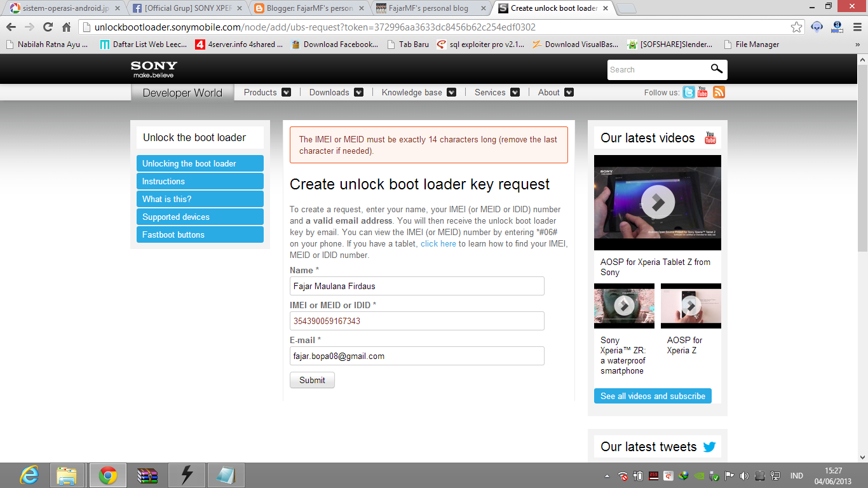868x488 pixels.
Task: Follow the 'click here' tablet IMEI link
Action: point(438,243)
